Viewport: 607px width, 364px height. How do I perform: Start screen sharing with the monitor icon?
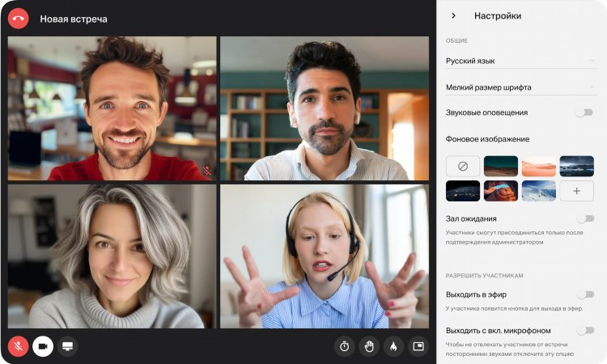(67, 346)
